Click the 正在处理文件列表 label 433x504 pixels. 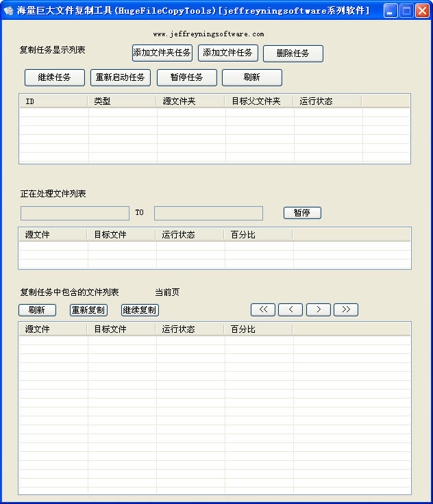tap(53, 194)
